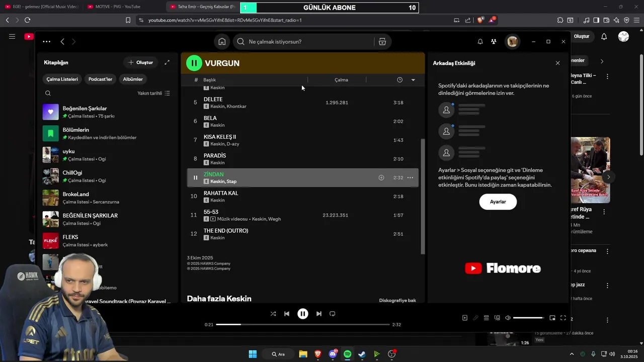Open Steam from the taskbar
This screenshot has width=644, height=362.
pyautogui.click(x=362, y=354)
